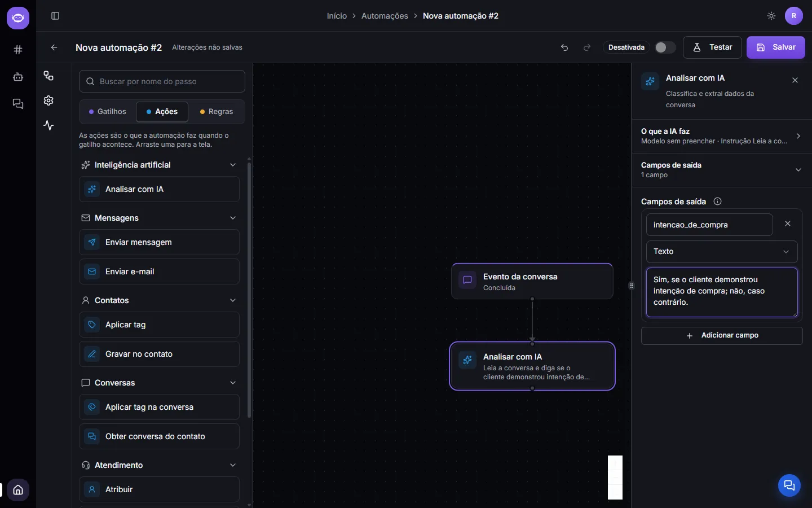Undo the last change
The image size is (812, 508).
[564, 47]
